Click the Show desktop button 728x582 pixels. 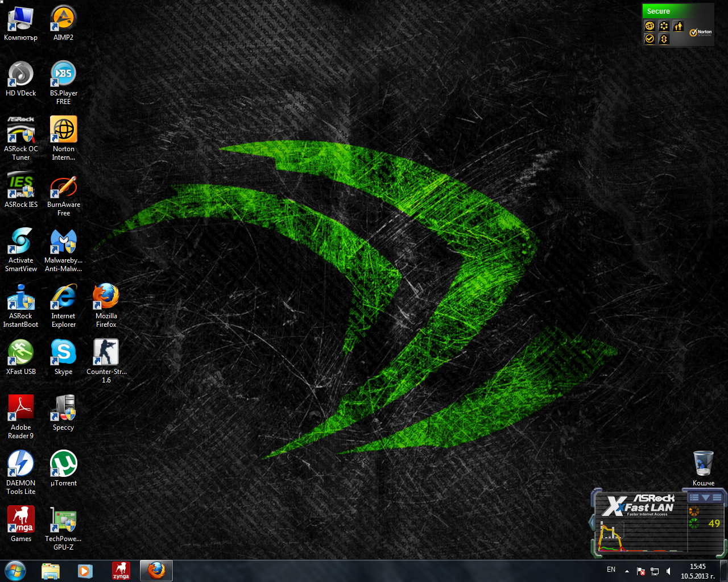coord(723,571)
